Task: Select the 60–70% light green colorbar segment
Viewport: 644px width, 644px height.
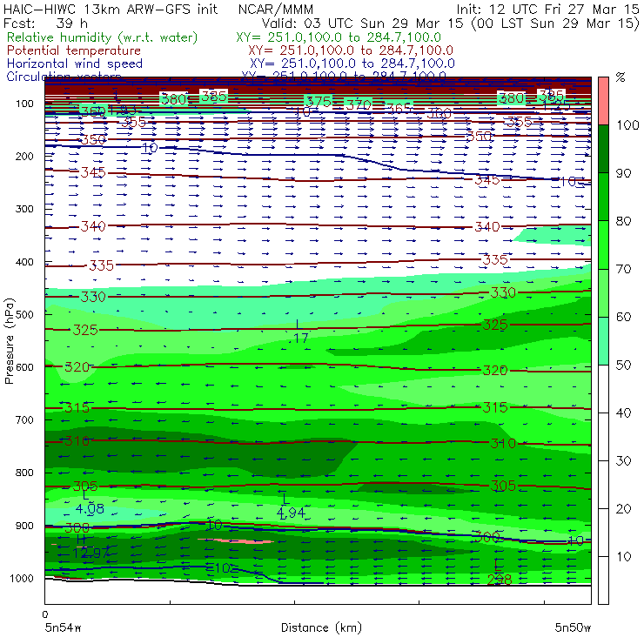Action: [x=603, y=292]
